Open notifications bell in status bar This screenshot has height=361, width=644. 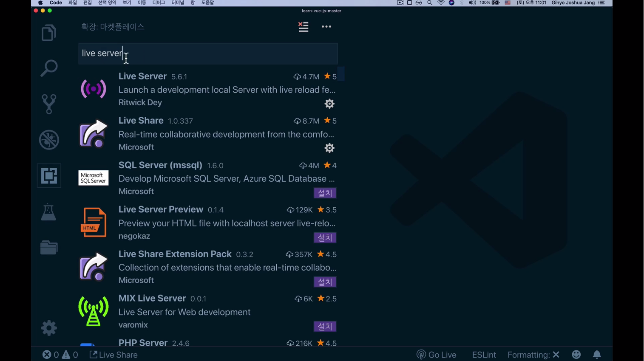point(597,355)
